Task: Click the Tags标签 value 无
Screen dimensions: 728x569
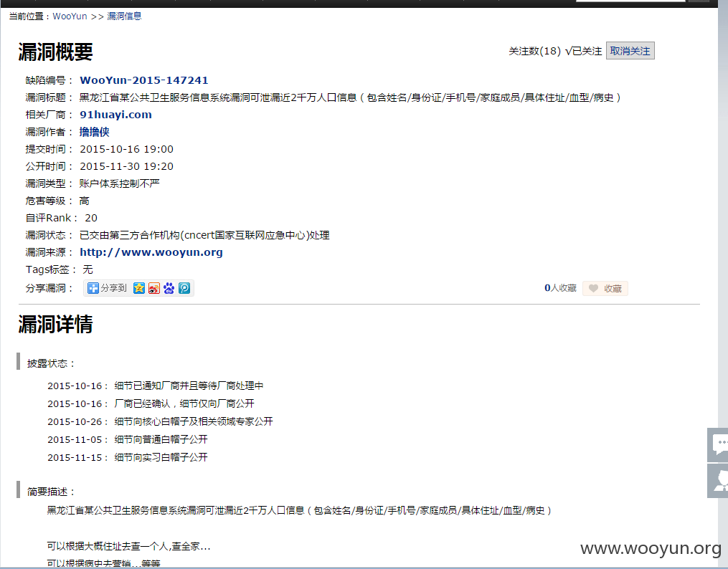Action: tap(88, 269)
